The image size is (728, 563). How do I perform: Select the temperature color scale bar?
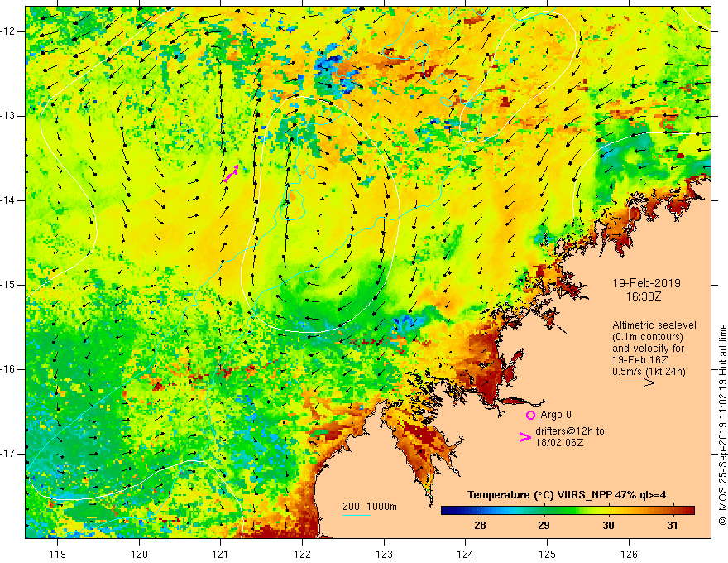(568, 511)
